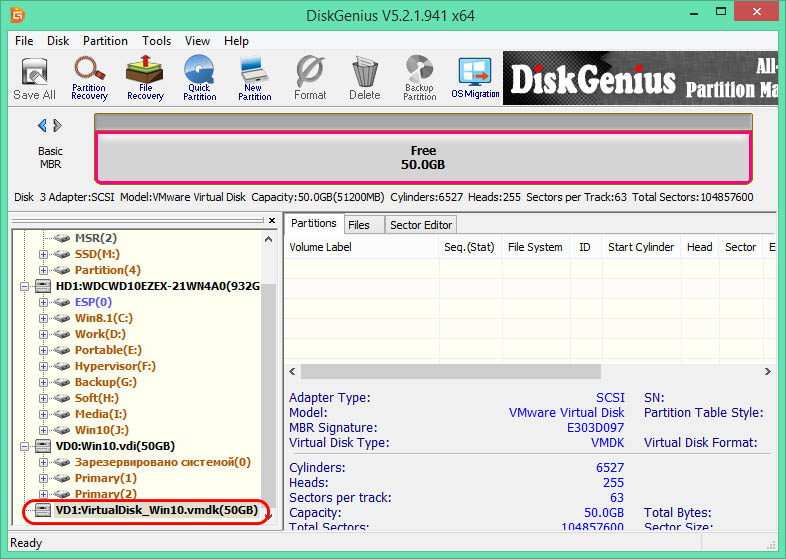The height and width of the screenshot is (559, 786).
Task: Open Backup Partition tool
Action: coord(420,78)
